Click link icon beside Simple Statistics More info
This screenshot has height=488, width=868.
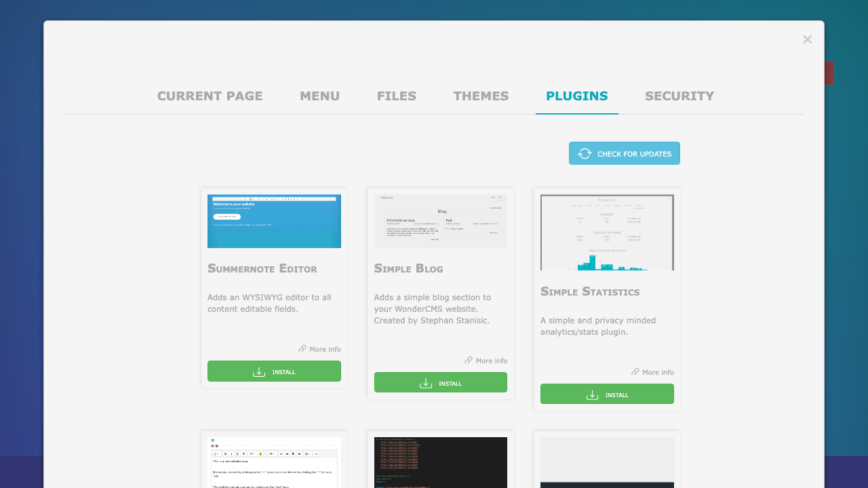pyautogui.click(x=635, y=372)
